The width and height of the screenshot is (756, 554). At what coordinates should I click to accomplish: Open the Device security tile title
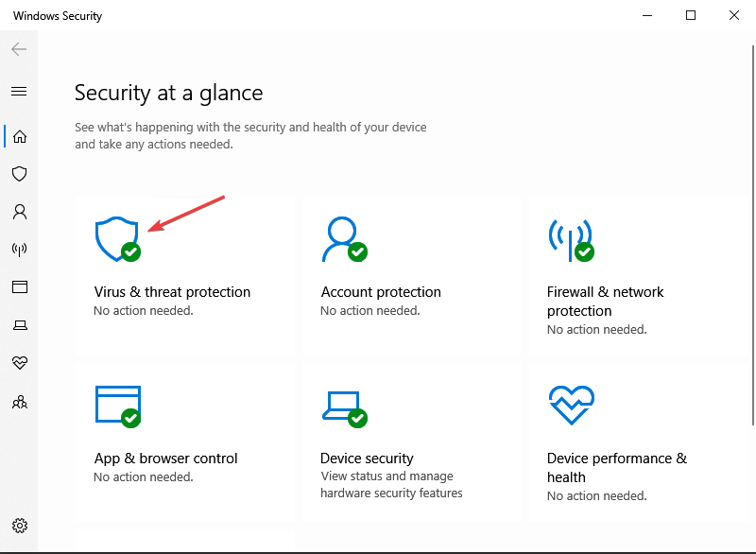point(367,459)
